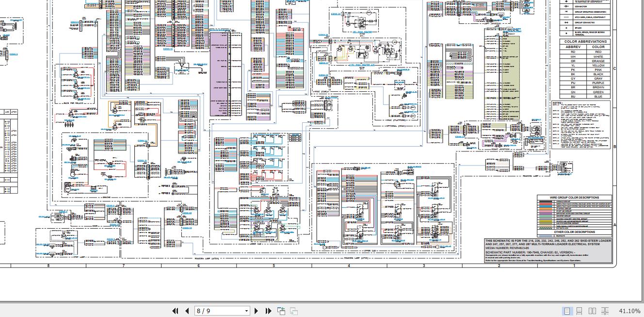
Task: Go to the first page
Action: 176,311
